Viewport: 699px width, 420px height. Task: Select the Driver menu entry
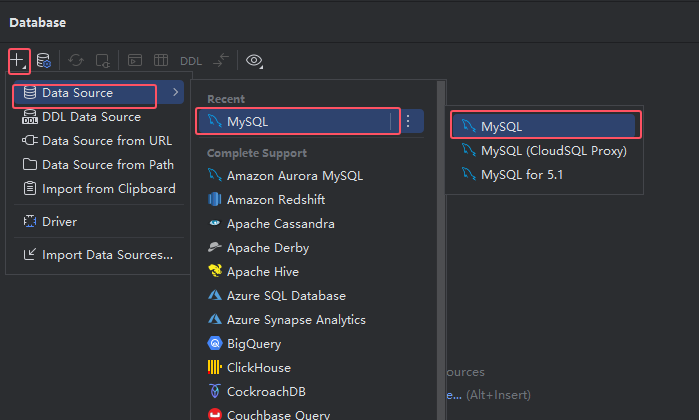(99, 222)
